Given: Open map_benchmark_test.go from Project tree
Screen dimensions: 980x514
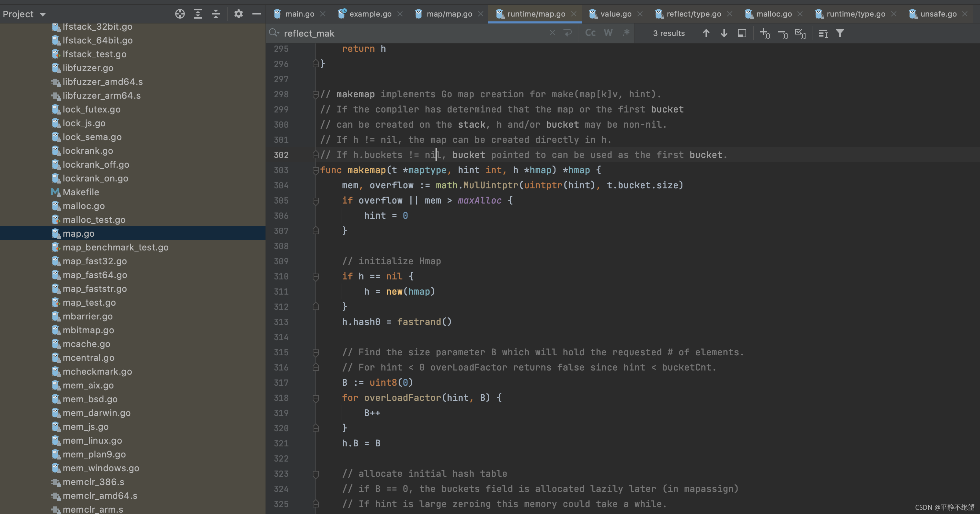Looking at the screenshot, I should [115, 247].
